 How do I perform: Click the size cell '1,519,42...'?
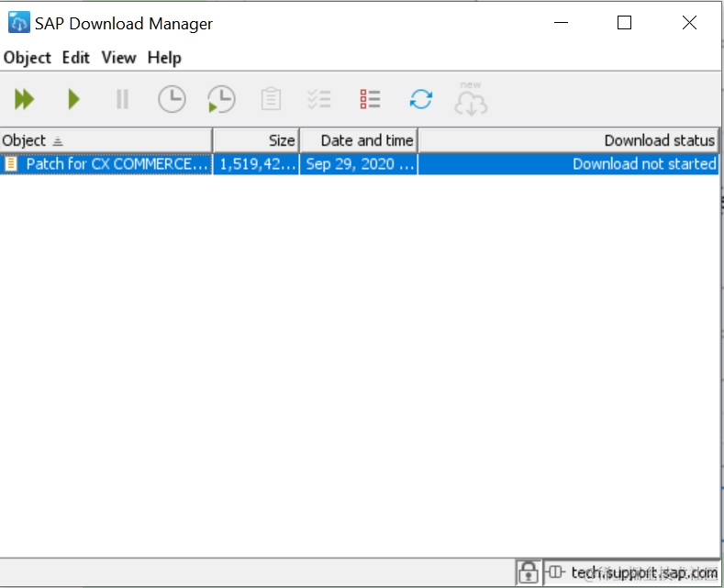(x=257, y=164)
